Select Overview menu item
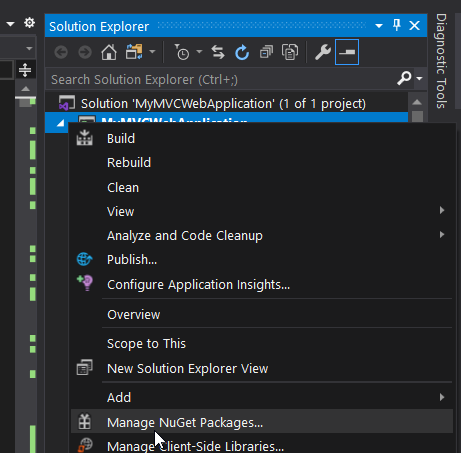Viewport: 461px width, 453px height. (x=262, y=314)
